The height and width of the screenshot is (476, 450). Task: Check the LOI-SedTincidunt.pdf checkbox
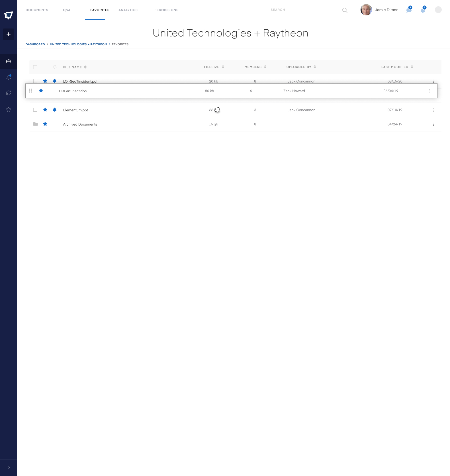coord(35,81)
